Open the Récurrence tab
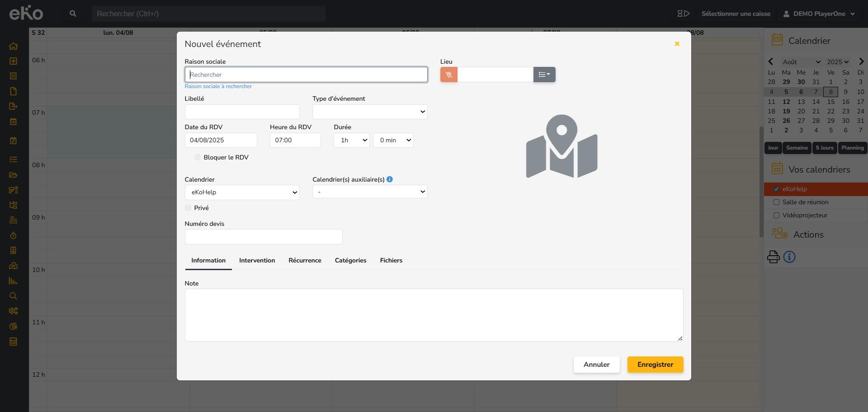 point(305,260)
